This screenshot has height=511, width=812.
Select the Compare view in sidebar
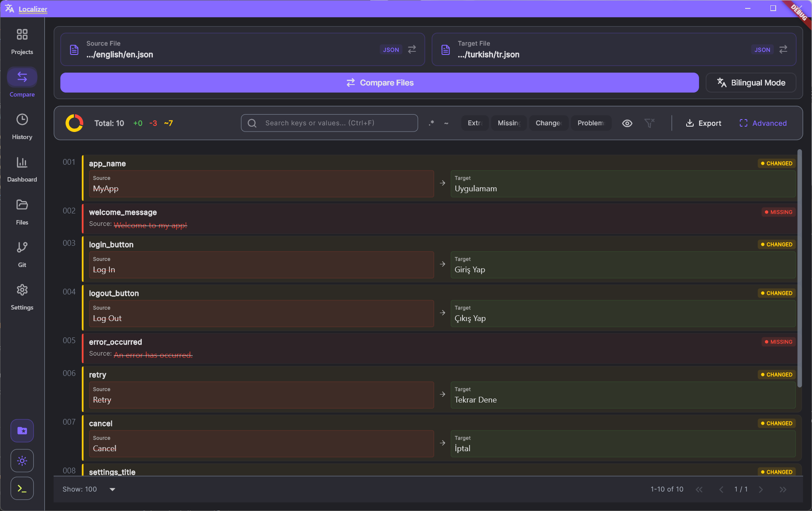[22, 82]
